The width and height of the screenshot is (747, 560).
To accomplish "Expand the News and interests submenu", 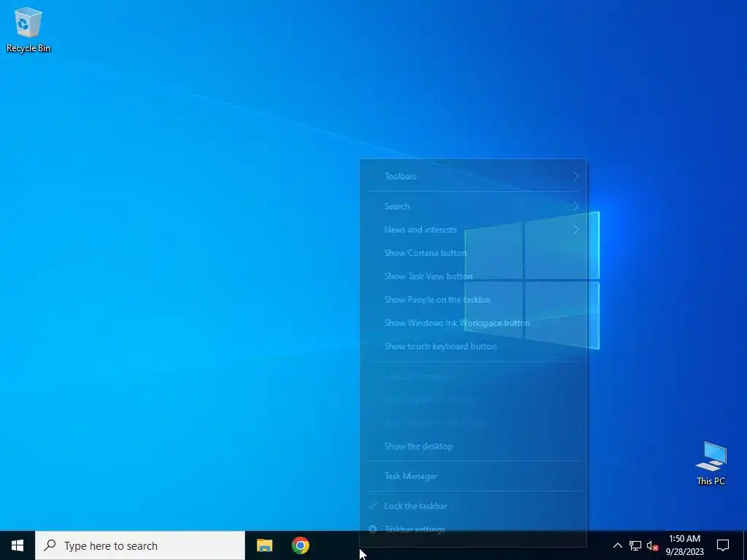I will 473,230.
